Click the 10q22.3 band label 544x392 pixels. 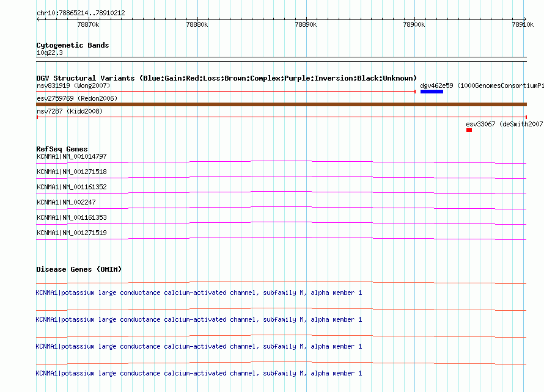point(50,53)
